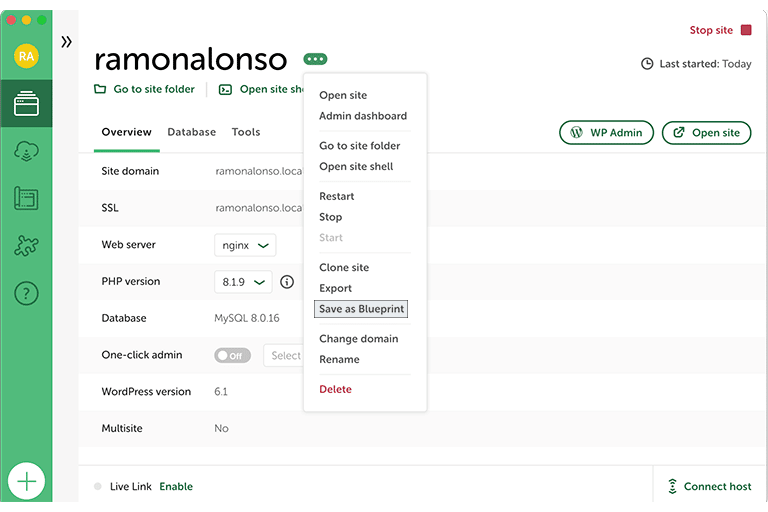
Task: Toggle the One-click admin switch
Action: 232,355
